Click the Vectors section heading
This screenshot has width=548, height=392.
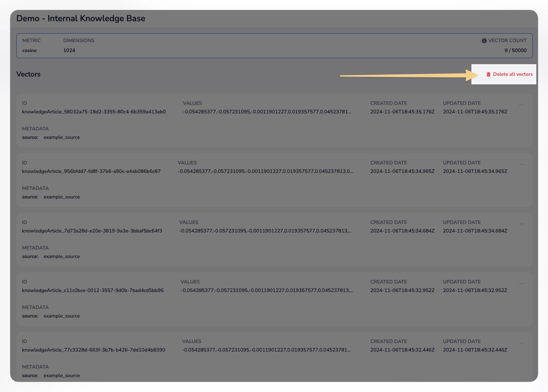click(28, 74)
